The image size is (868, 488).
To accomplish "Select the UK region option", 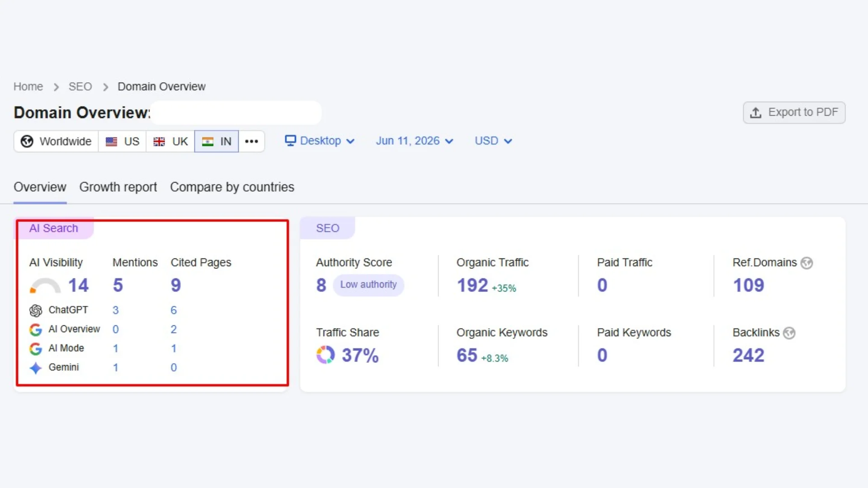I will [x=170, y=141].
